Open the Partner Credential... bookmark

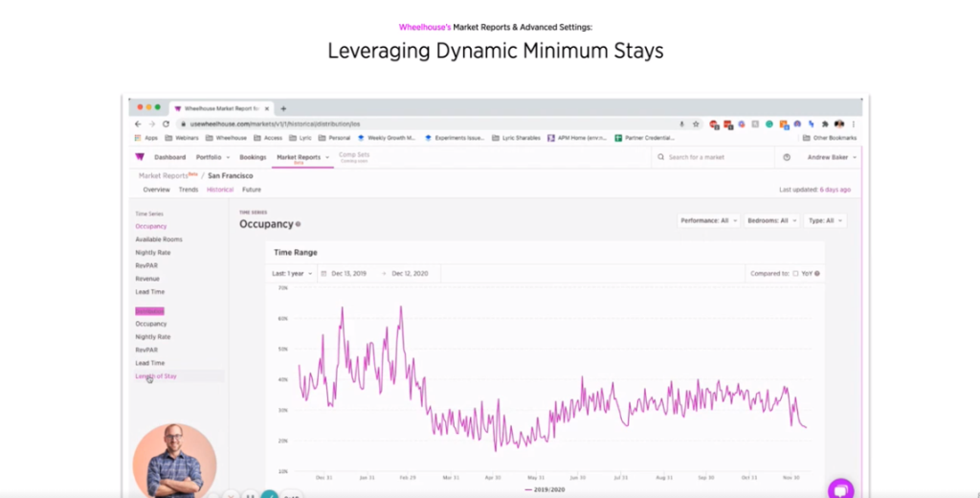tap(645, 138)
